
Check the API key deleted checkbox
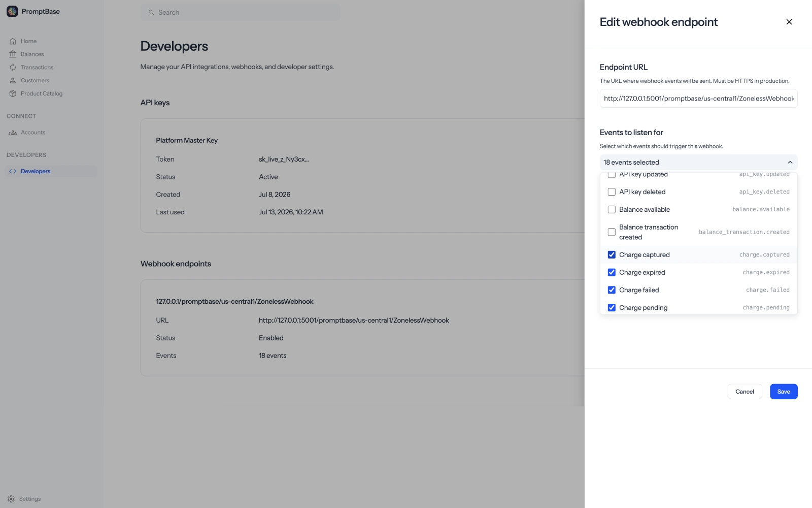[x=612, y=192]
